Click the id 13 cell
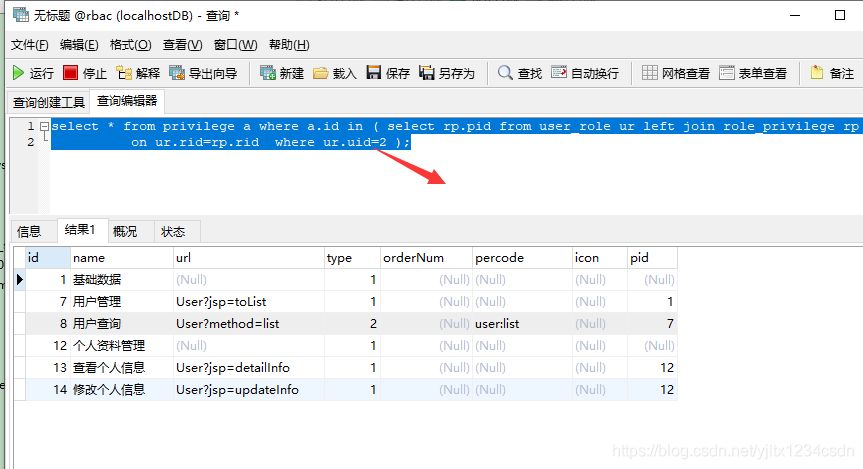The image size is (863, 469). point(47,368)
